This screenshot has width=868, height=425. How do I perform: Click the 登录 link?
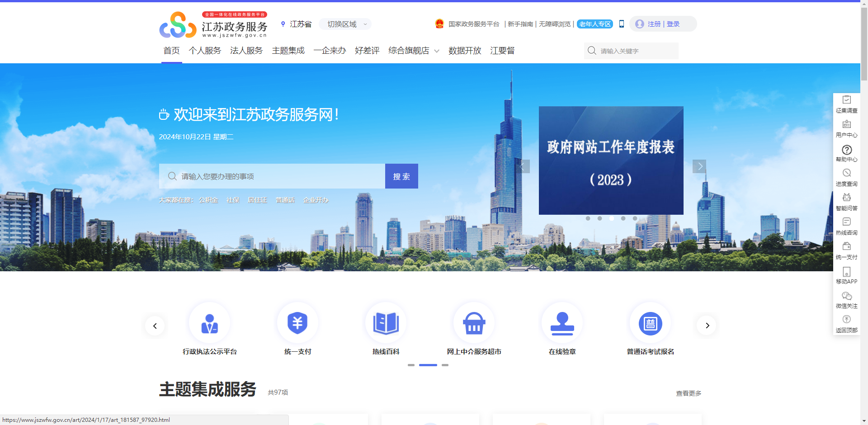[673, 24]
